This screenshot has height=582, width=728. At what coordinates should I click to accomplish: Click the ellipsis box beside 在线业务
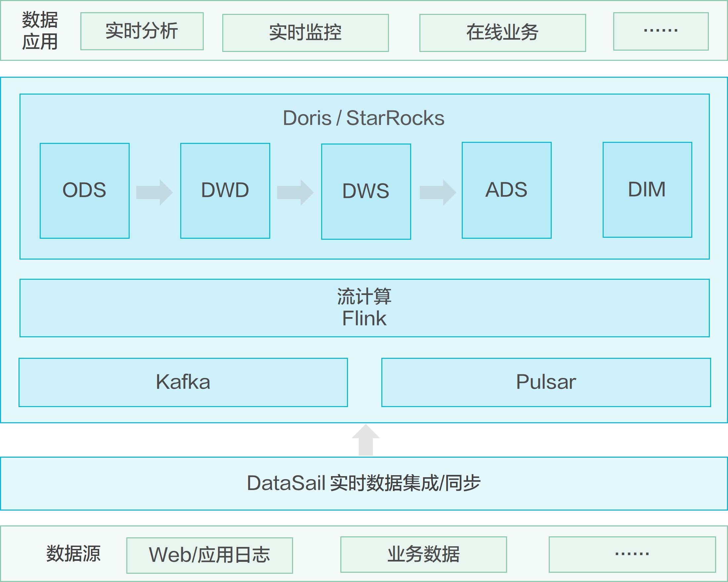click(661, 31)
